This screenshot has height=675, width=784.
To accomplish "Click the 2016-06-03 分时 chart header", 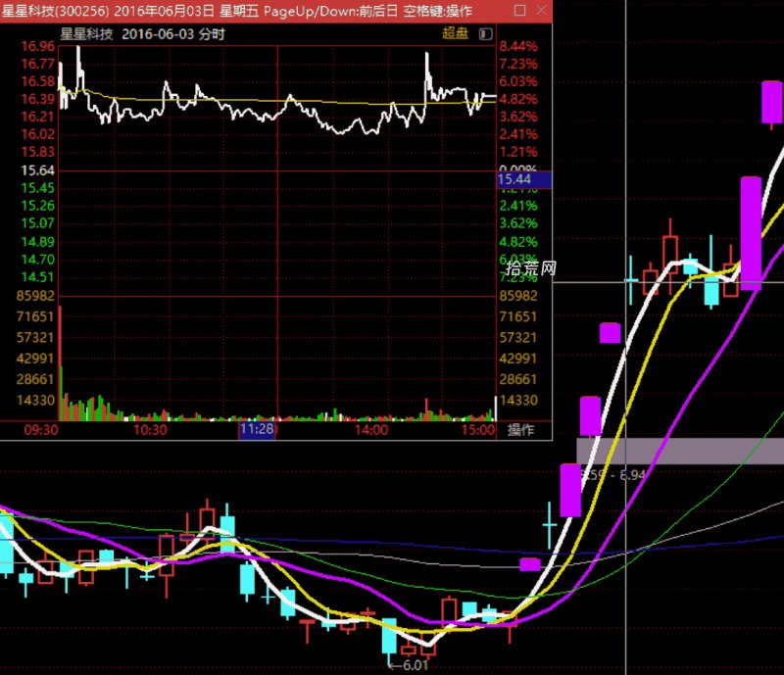I will pos(173,34).
